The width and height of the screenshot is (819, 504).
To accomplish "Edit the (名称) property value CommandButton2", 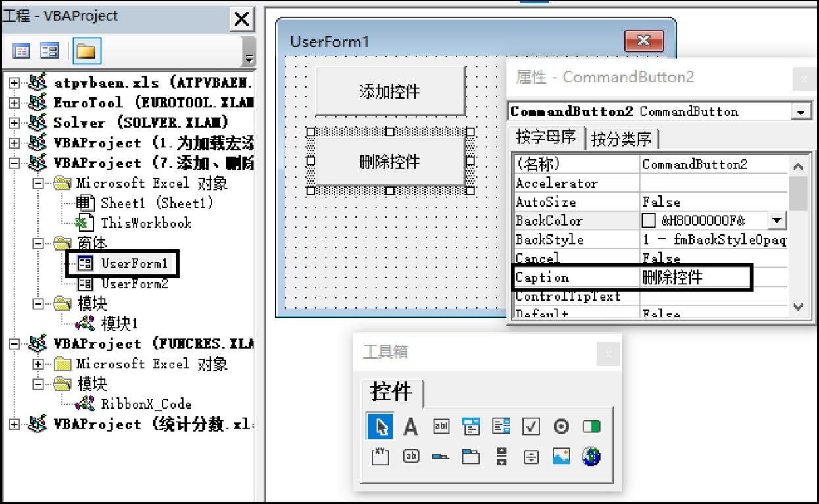I will click(x=714, y=164).
